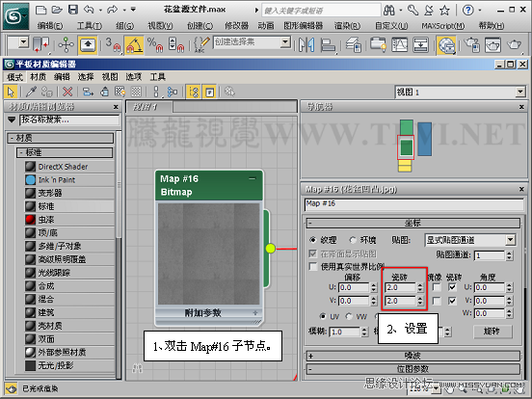This screenshot has height=399, width=532.
Task: Click the 旋转 rotate button
Action: (x=492, y=332)
